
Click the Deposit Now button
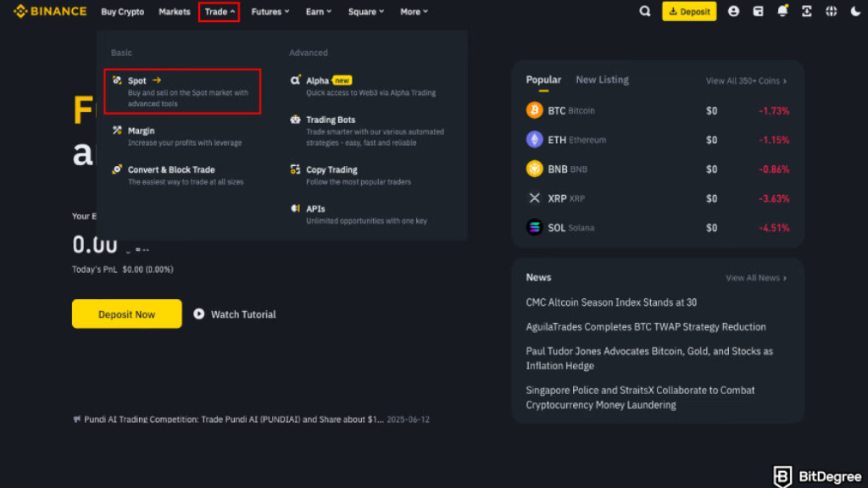tap(127, 313)
